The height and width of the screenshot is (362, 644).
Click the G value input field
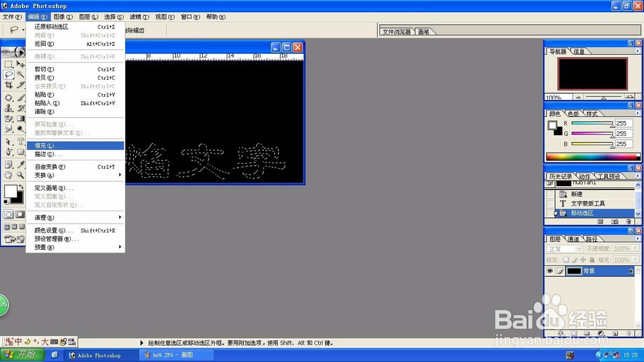(x=624, y=133)
